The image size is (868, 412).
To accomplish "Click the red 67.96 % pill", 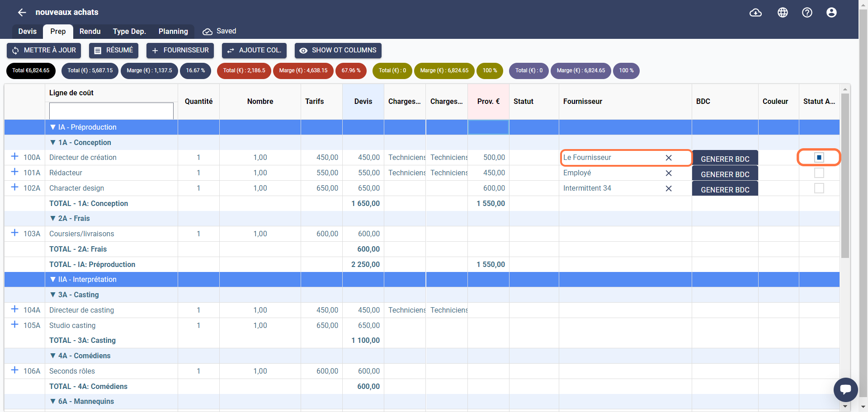I will coord(351,70).
